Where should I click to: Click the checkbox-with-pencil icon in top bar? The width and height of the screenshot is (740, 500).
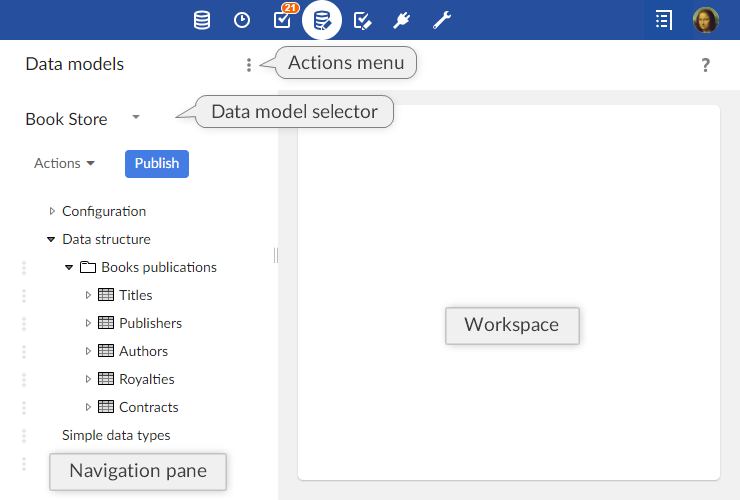tap(363, 20)
